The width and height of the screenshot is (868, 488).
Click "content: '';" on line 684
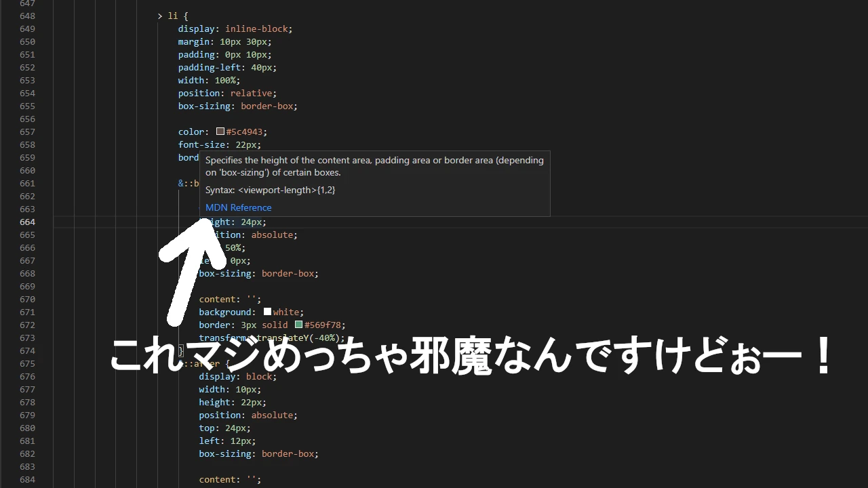pos(231,479)
